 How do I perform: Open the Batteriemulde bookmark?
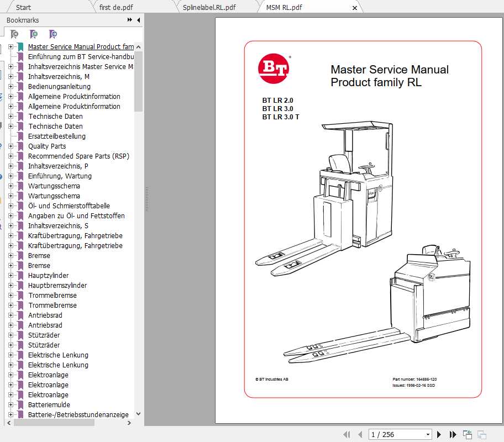[x=49, y=405]
